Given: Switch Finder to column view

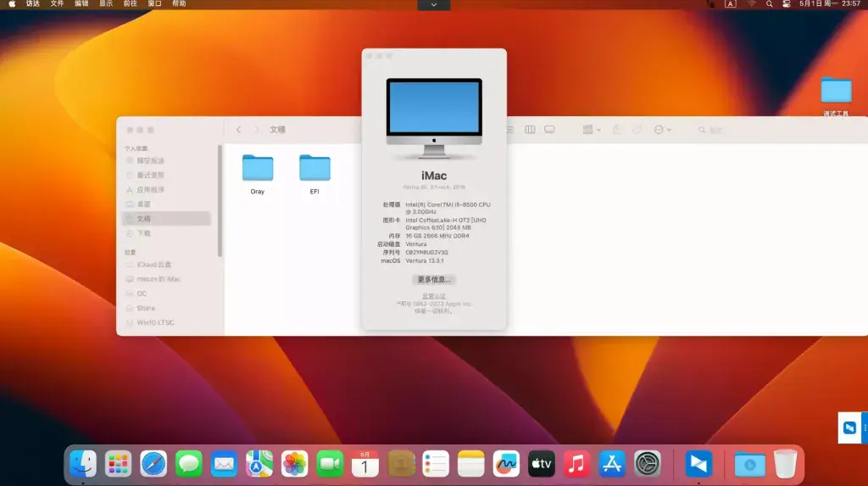Looking at the screenshot, I should click(530, 130).
